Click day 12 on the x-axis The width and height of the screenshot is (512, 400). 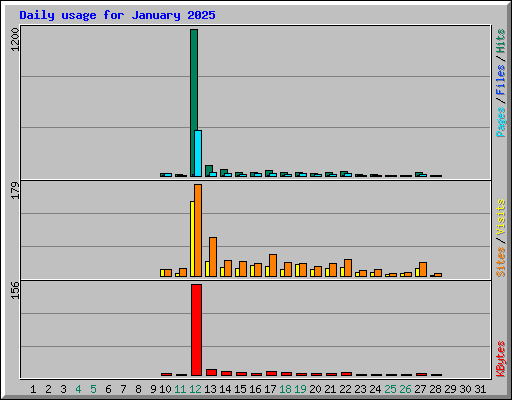click(x=195, y=389)
